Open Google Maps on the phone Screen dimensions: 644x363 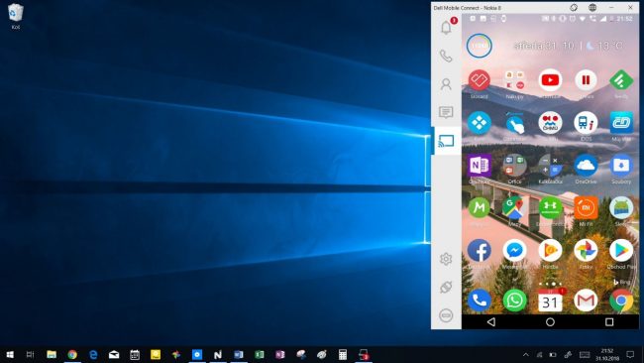click(x=514, y=207)
